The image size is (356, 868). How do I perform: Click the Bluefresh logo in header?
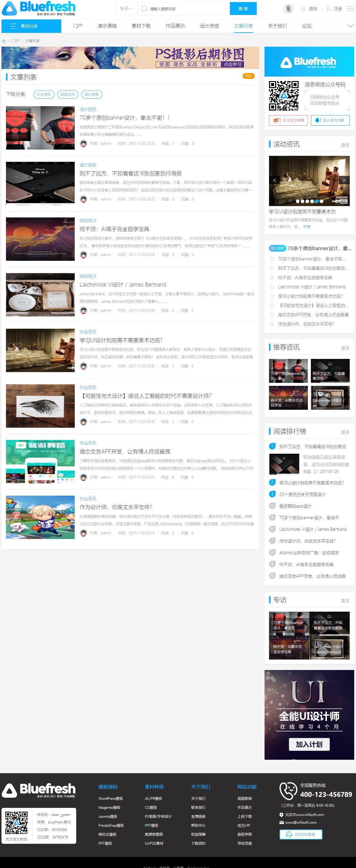(x=39, y=8)
